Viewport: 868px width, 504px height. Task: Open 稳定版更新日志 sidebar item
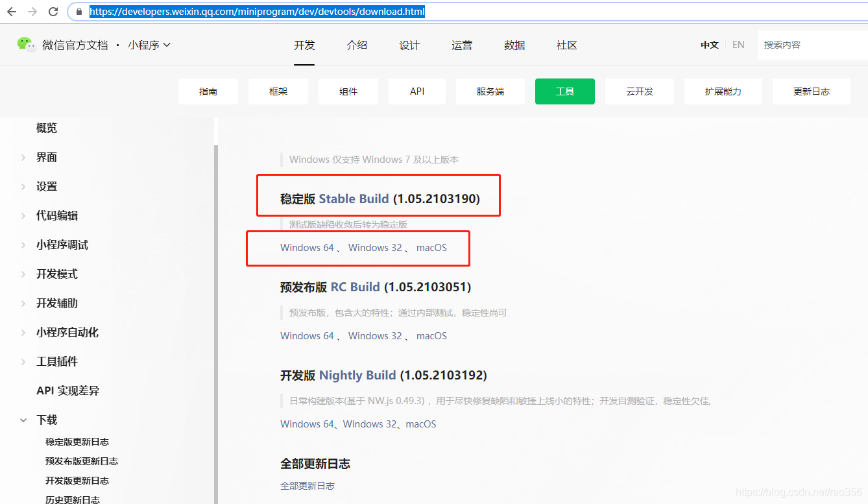point(77,442)
